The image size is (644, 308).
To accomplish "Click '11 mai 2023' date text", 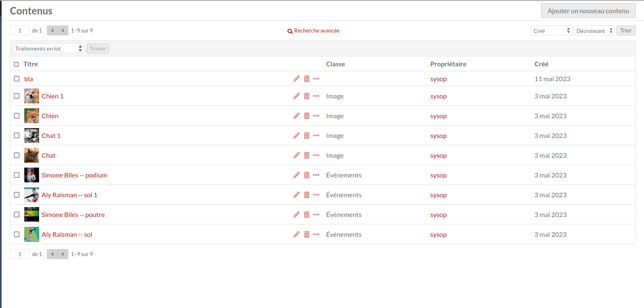I will [x=553, y=79].
